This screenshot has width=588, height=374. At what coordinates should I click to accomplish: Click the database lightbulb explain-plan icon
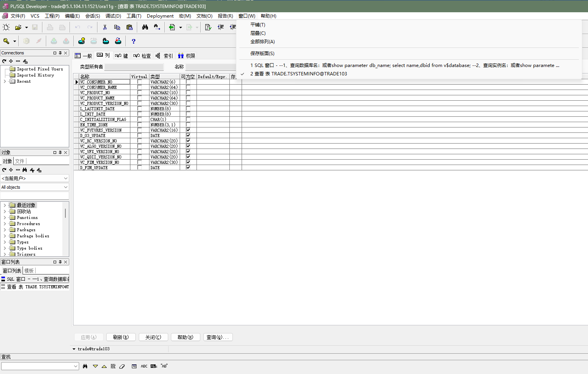coord(81,41)
